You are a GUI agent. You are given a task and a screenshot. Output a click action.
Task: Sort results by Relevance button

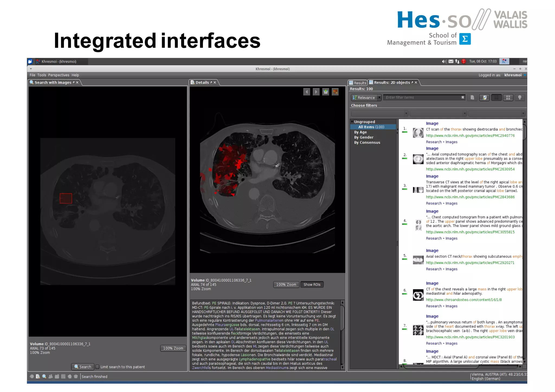click(x=364, y=98)
